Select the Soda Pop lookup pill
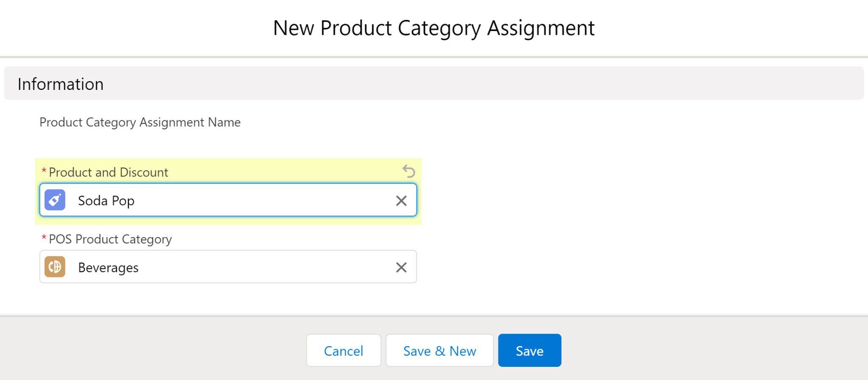 106,200
